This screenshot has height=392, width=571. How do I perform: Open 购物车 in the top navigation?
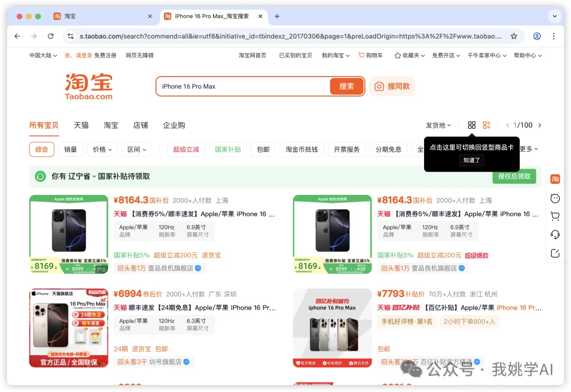click(371, 55)
